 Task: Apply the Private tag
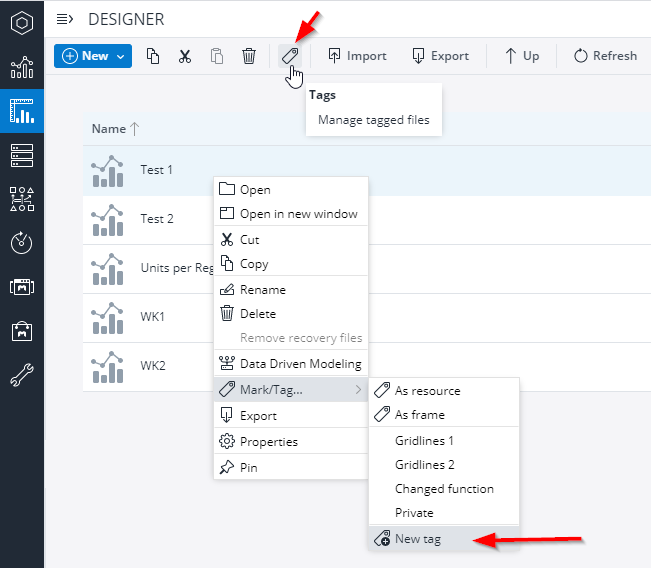click(444, 513)
